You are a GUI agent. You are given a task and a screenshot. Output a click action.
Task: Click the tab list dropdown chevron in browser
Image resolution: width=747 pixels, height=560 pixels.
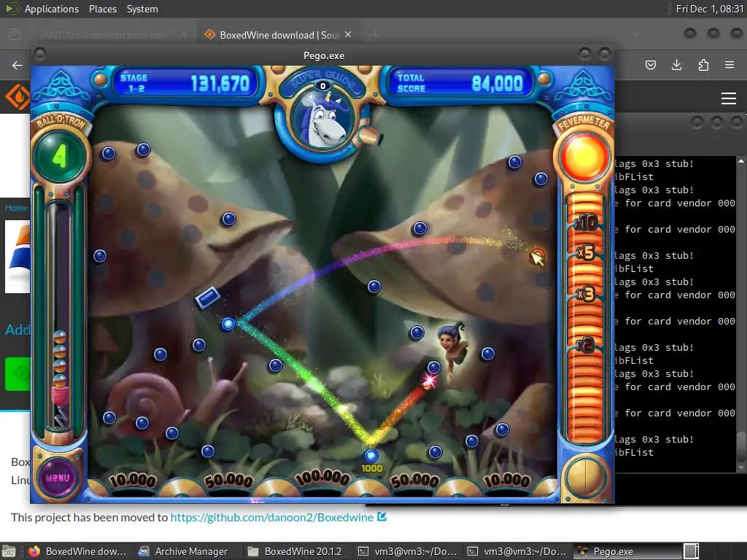[x=637, y=34]
